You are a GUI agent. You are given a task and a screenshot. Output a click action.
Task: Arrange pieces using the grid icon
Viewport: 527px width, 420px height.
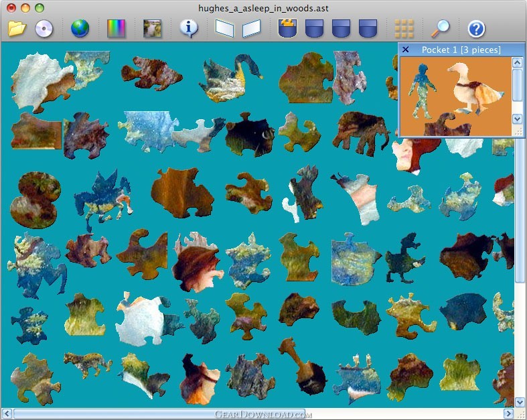[x=404, y=29]
